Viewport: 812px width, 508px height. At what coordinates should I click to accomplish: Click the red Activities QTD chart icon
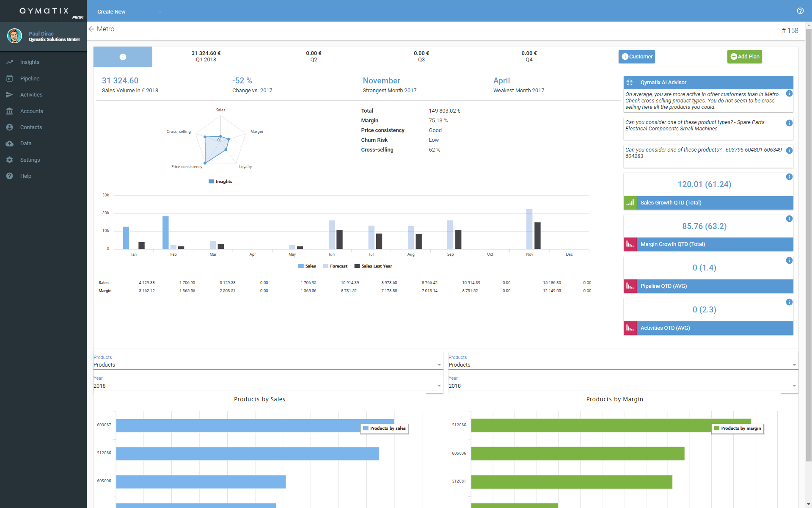[630, 328]
